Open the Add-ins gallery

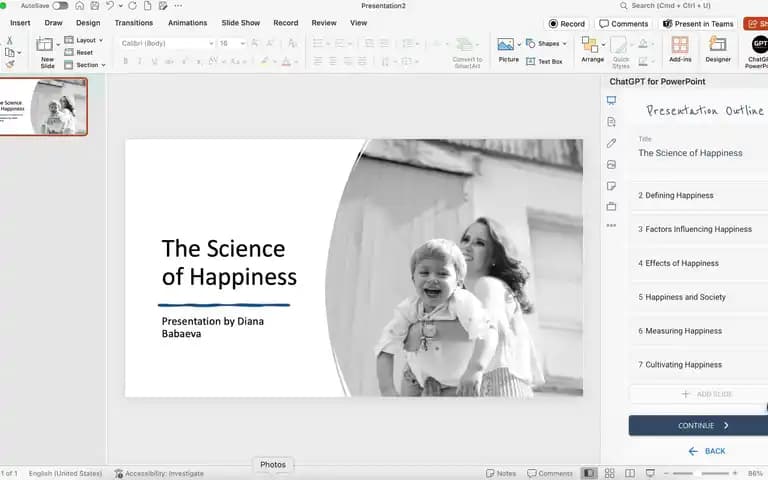[680, 50]
